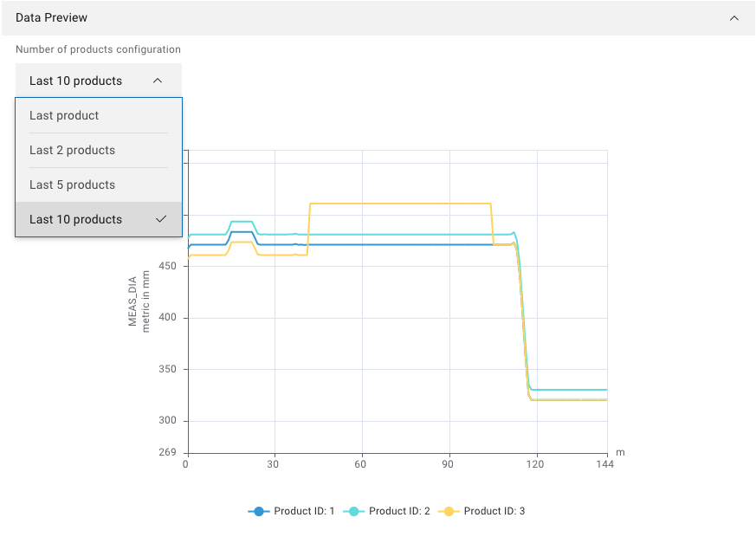Click the Data Preview header title
The width and height of the screenshot is (756, 550).
pyautogui.click(x=51, y=17)
